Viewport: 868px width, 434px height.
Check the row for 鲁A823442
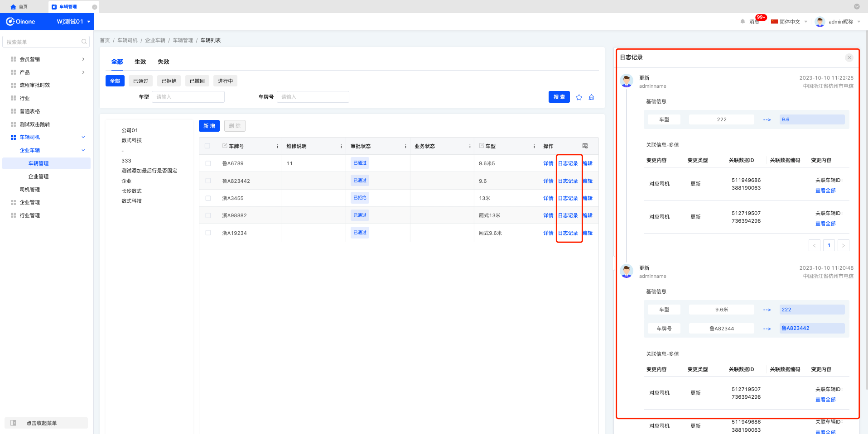(208, 181)
